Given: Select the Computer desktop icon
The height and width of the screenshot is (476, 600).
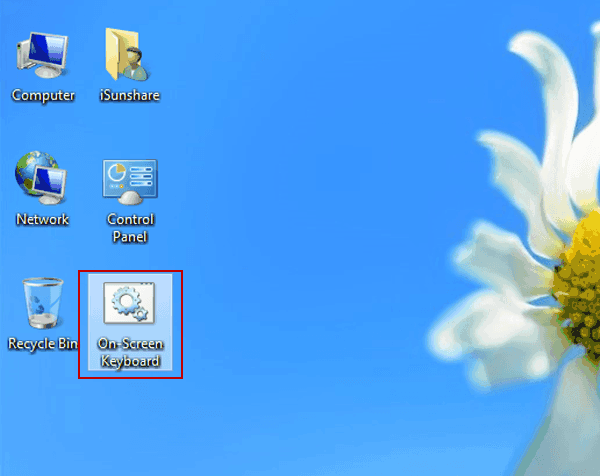Looking at the screenshot, I should tap(42, 55).
